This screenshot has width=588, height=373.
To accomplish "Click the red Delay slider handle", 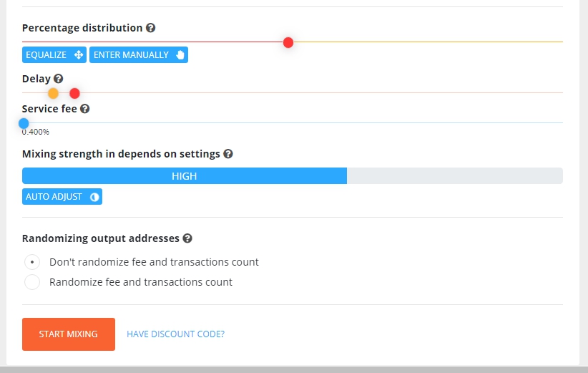I will pos(74,94).
